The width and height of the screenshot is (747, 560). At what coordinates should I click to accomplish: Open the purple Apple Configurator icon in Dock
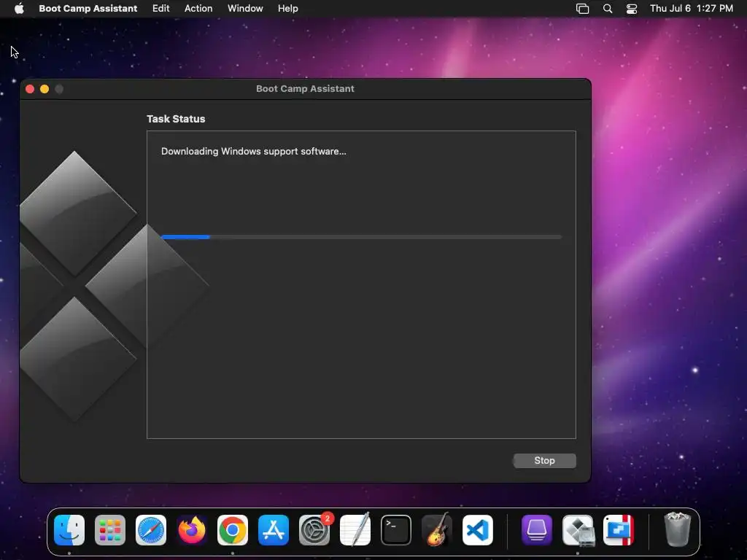click(537, 530)
